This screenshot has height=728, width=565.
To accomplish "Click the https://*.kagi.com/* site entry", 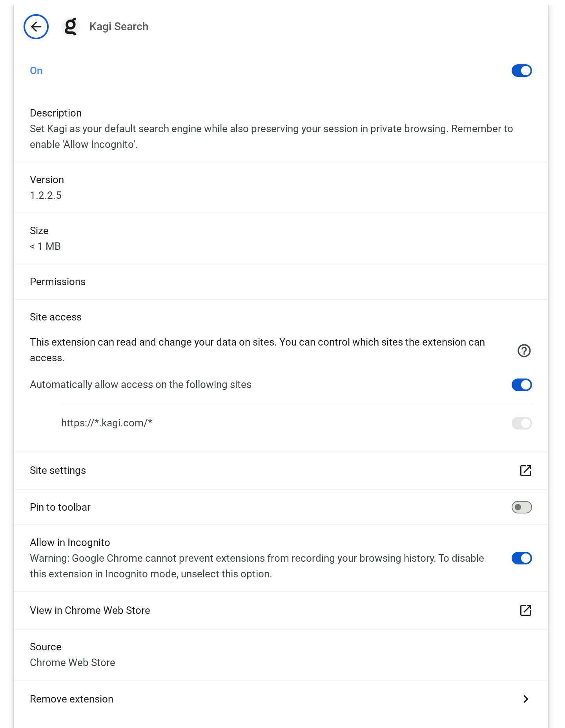I will 107,423.
